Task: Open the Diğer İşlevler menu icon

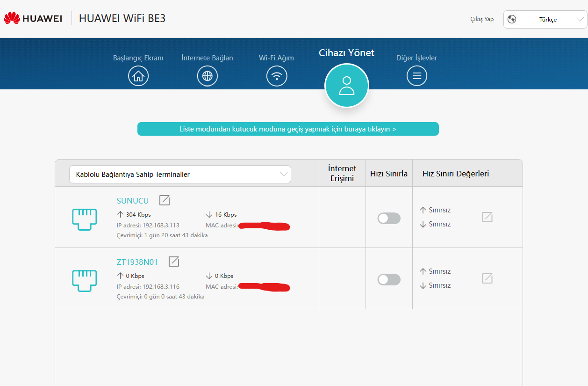Action: click(417, 76)
